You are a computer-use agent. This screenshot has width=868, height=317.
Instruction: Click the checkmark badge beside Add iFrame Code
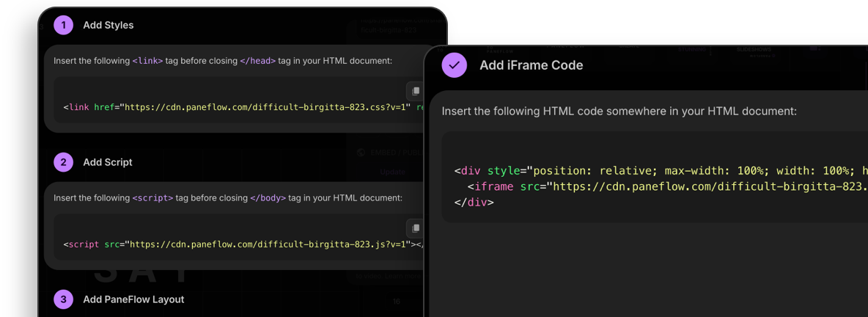(x=455, y=65)
